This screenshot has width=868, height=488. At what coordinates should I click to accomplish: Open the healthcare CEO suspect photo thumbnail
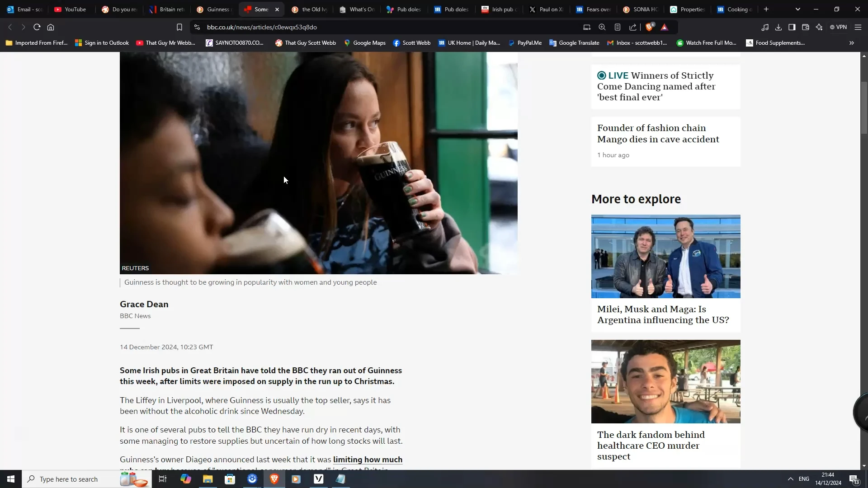click(x=665, y=381)
